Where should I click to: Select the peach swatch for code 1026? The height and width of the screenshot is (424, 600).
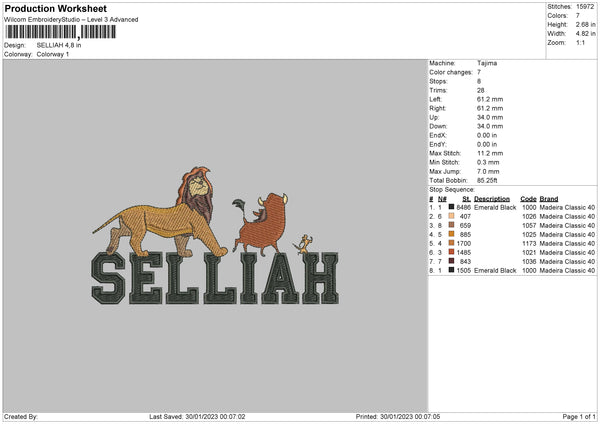451,216
